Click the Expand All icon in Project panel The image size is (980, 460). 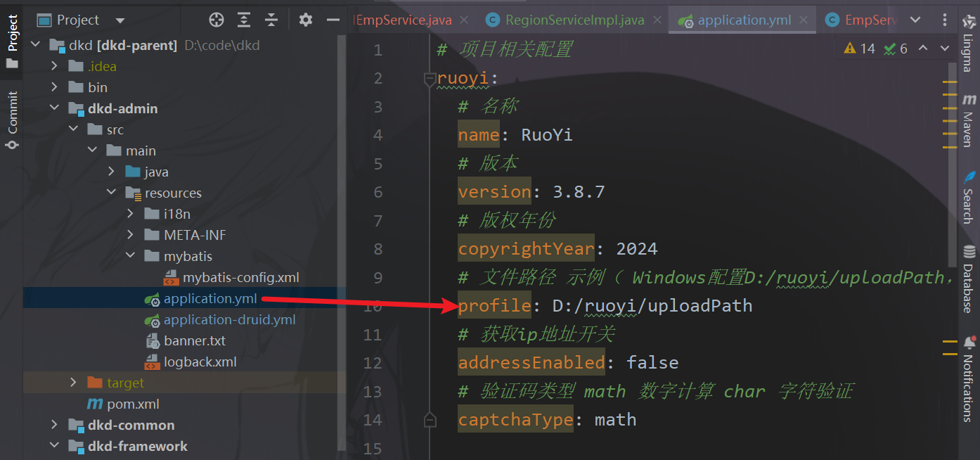pyautogui.click(x=244, y=20)
